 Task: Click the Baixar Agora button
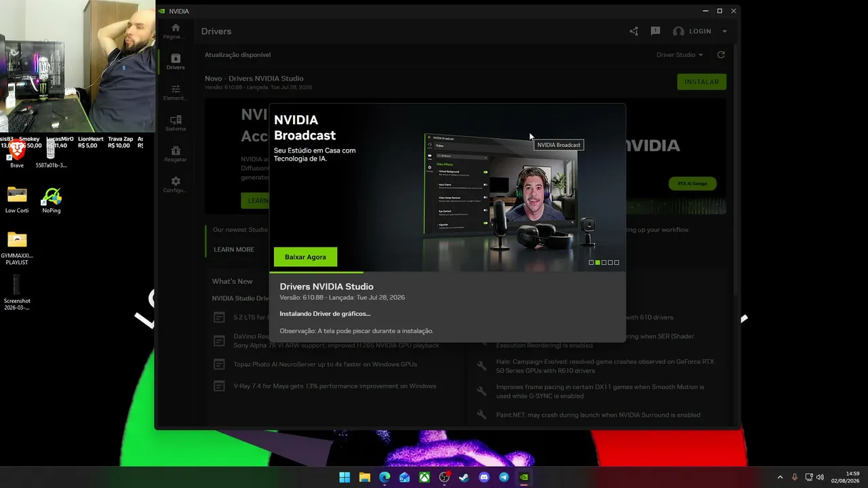point(305,257)
